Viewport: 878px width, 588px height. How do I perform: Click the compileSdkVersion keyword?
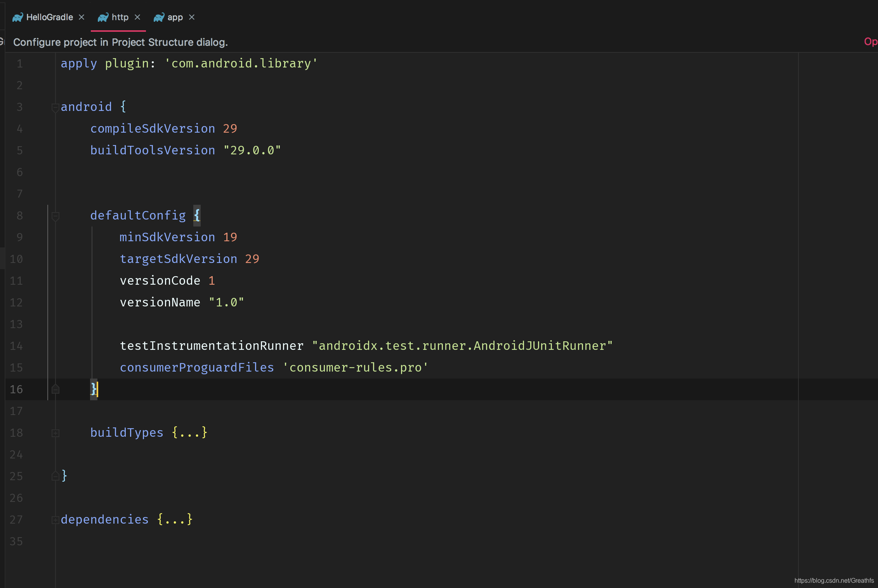coord(153,128)
